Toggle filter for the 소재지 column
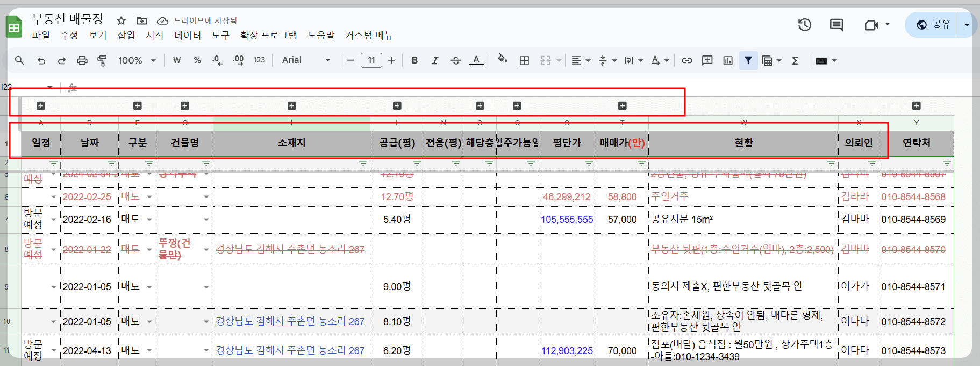The width and height of the screenshot is (980, 366). coord(363,163)
